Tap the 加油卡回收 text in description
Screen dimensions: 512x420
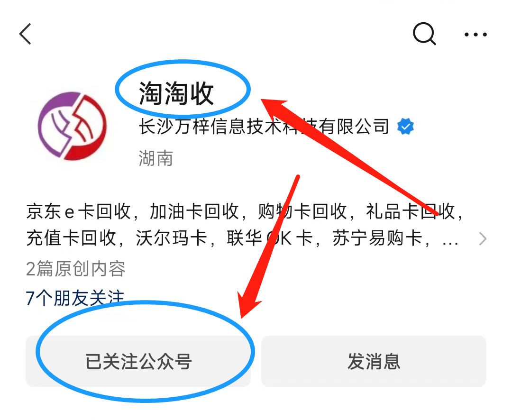coord(194,211)
